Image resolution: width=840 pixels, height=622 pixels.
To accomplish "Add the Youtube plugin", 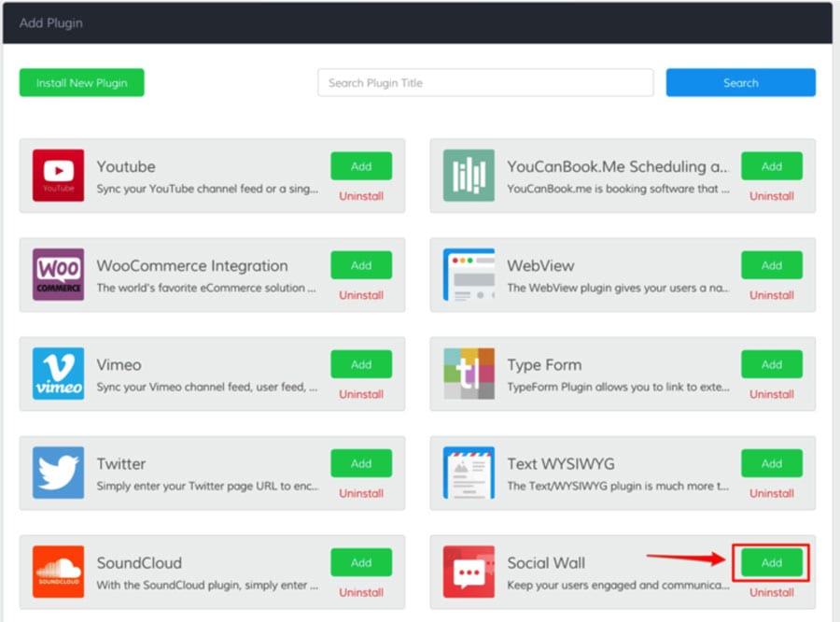I will pos(361,166).
